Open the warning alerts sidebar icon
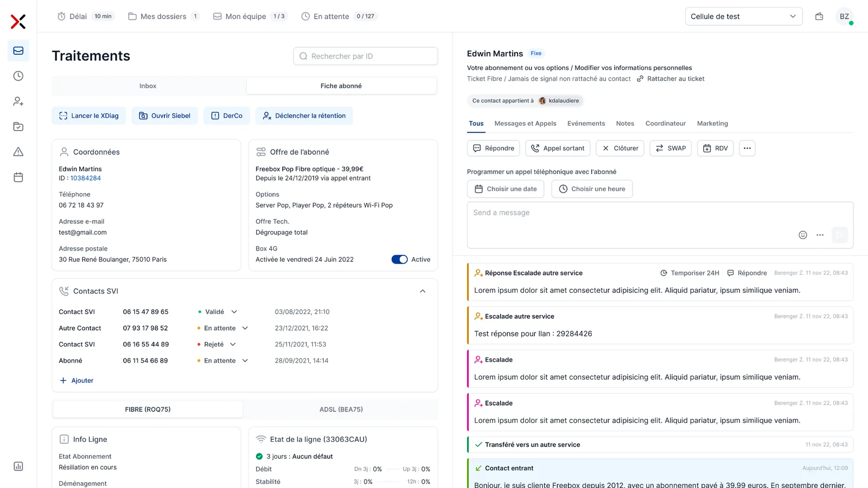Screen dimensions: 868x488 tap(18, 152)
